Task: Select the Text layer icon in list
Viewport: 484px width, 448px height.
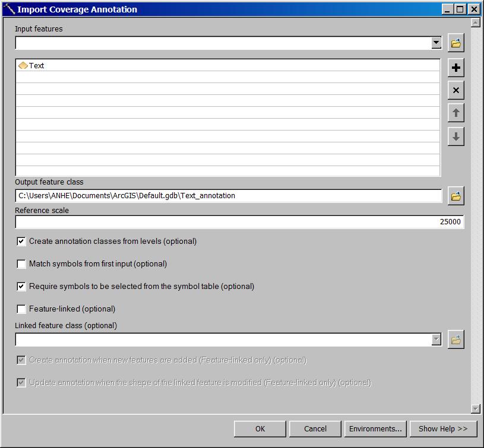Action: tap(23, 66)
